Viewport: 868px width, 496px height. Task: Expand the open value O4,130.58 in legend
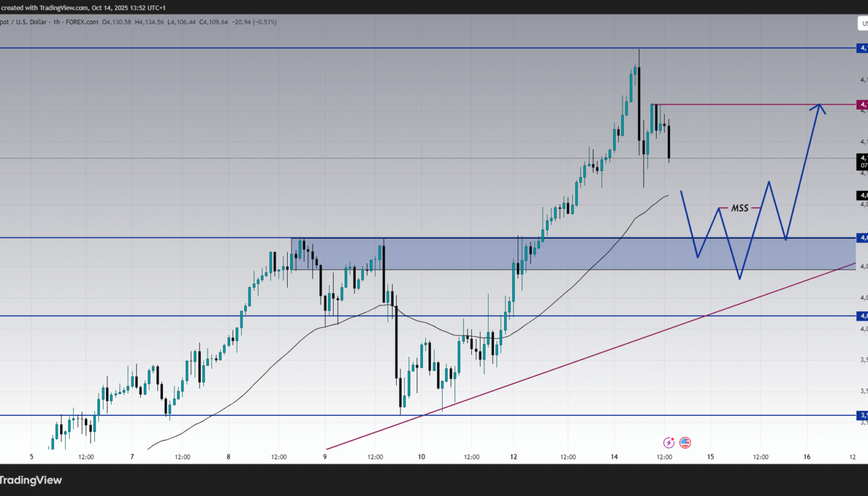pos(116,22)
